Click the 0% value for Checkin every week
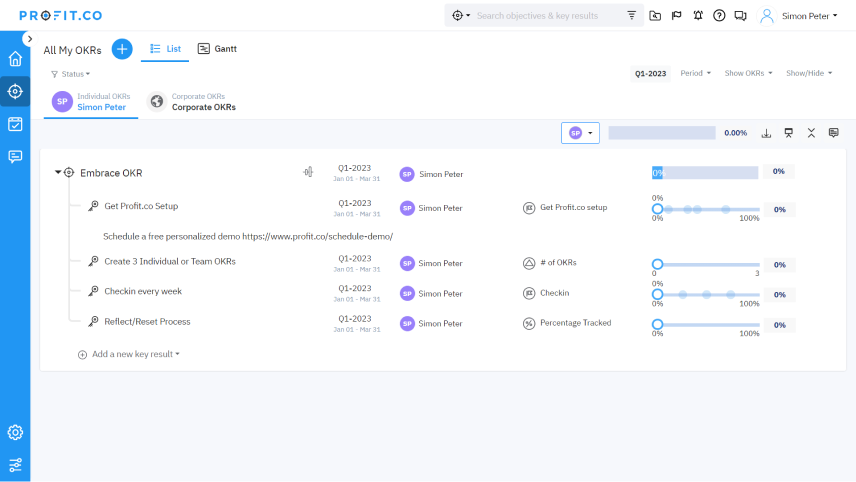Image resolution: width=856 pixels, height=482 pixels. pyautogui.click(x=779, y=295)
